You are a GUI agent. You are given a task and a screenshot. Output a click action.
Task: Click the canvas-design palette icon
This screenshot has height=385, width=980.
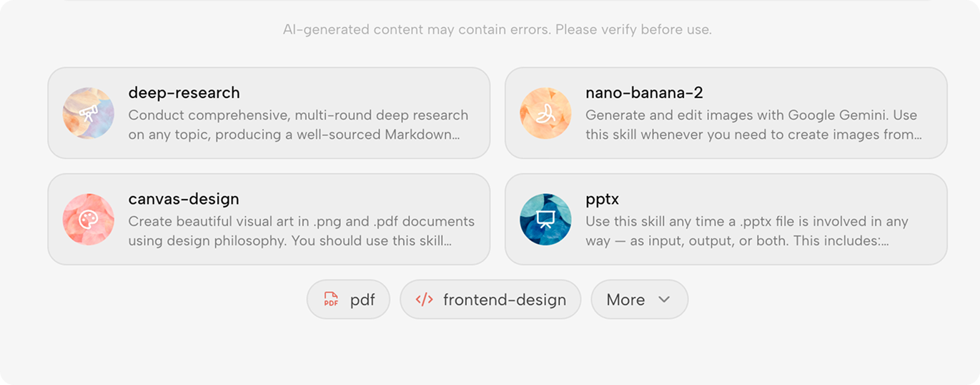[x=89, y=219]
